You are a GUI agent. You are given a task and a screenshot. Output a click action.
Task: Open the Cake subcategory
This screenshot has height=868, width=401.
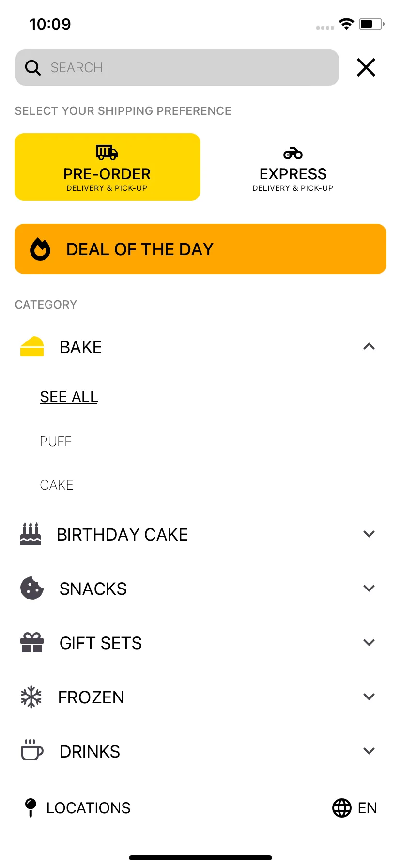point(57,485)
